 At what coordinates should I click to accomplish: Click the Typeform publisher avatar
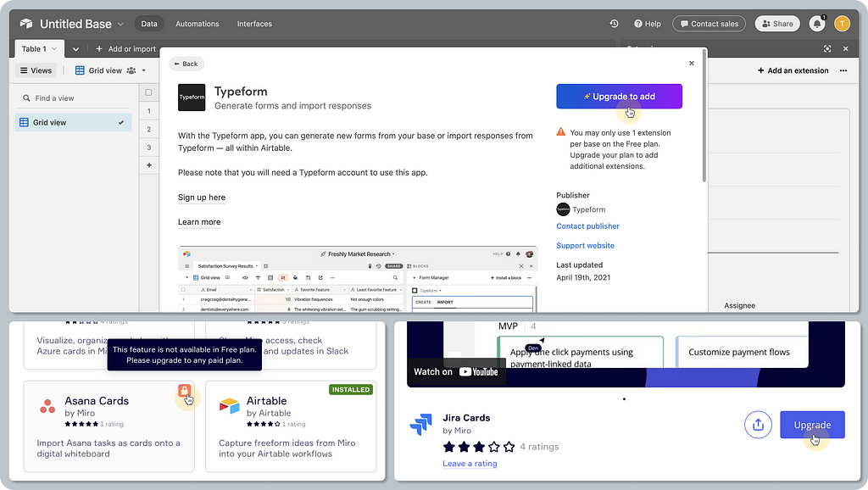tap(563, 209)
